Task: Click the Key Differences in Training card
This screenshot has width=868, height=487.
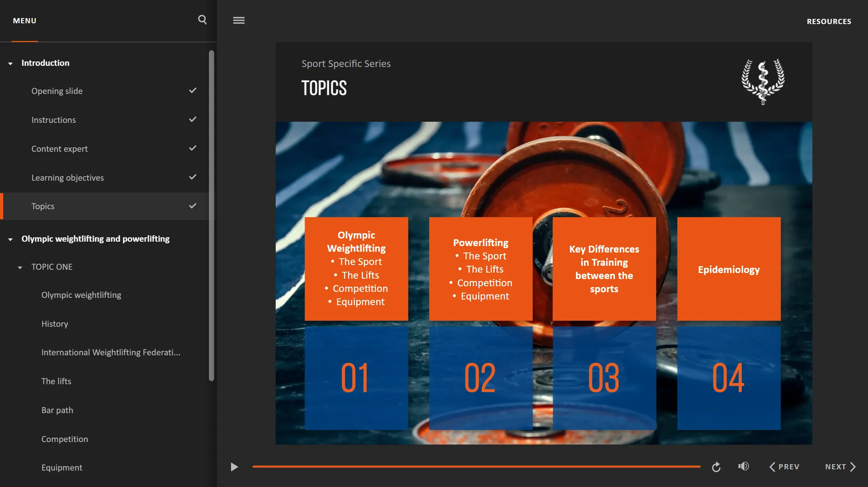Action: pyautogui.click(x=604, y=269)
